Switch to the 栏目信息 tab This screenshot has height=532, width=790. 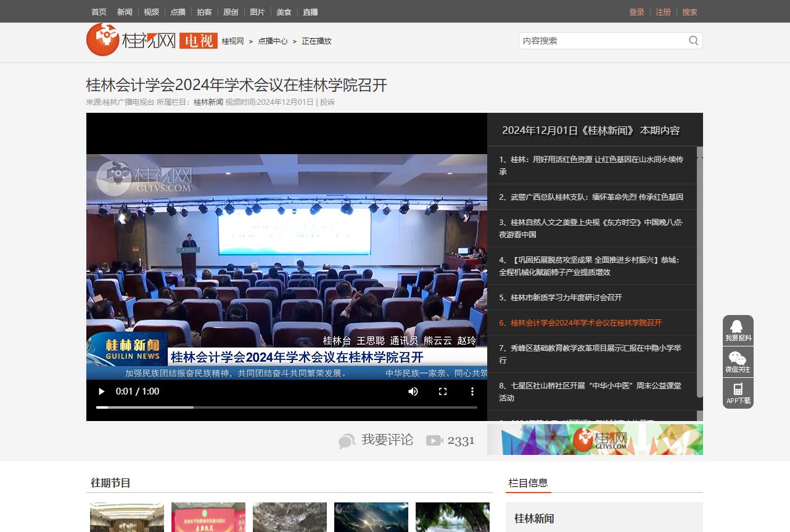coord(528,483)
